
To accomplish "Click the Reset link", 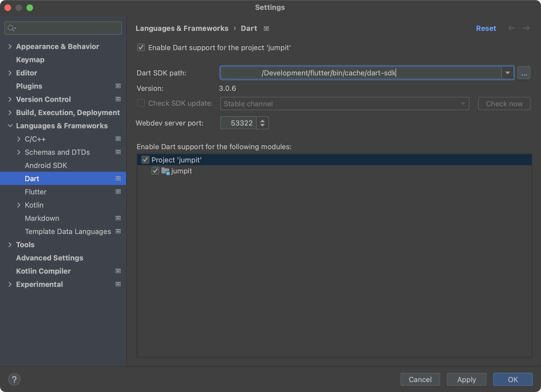I will click(486, 28).
